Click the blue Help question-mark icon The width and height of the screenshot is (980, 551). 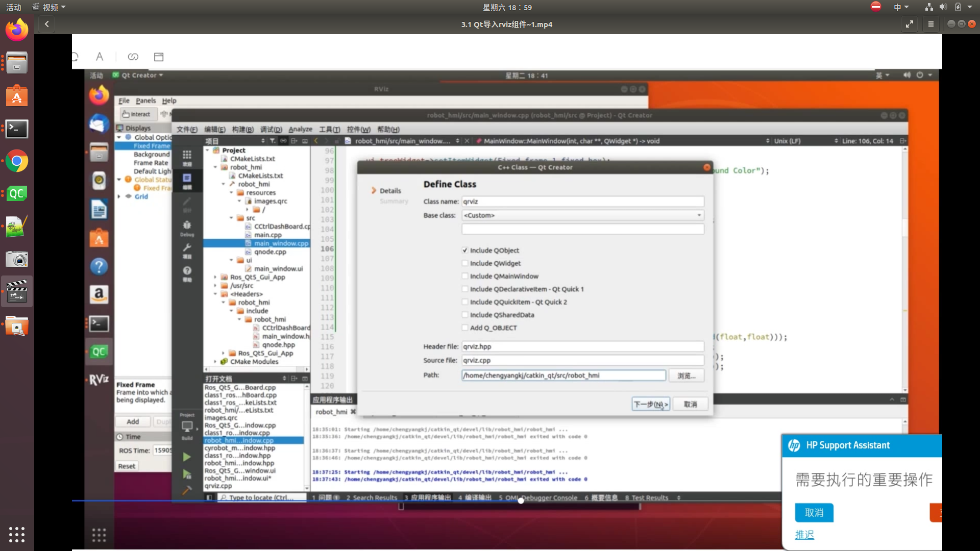(x=99, y=266)
